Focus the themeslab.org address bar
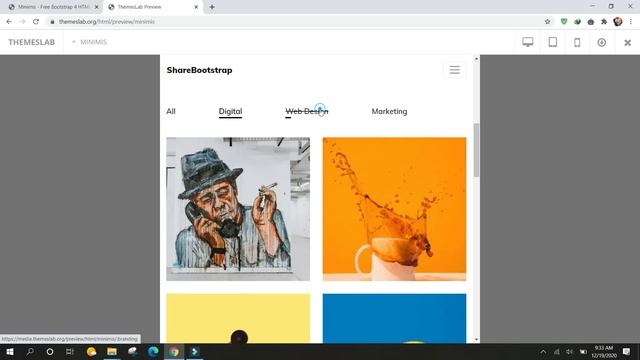Image resolution: width=640 pixels, height=360 pixels. point(300,22)
